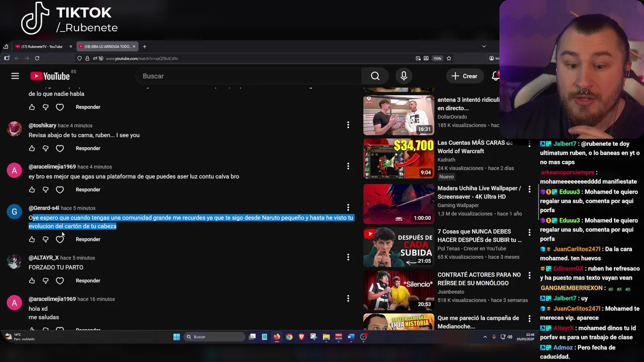Screen dimensions: 644x362
Task: Reply to @toshikary with Responder
Action: (x=88, y=148)
